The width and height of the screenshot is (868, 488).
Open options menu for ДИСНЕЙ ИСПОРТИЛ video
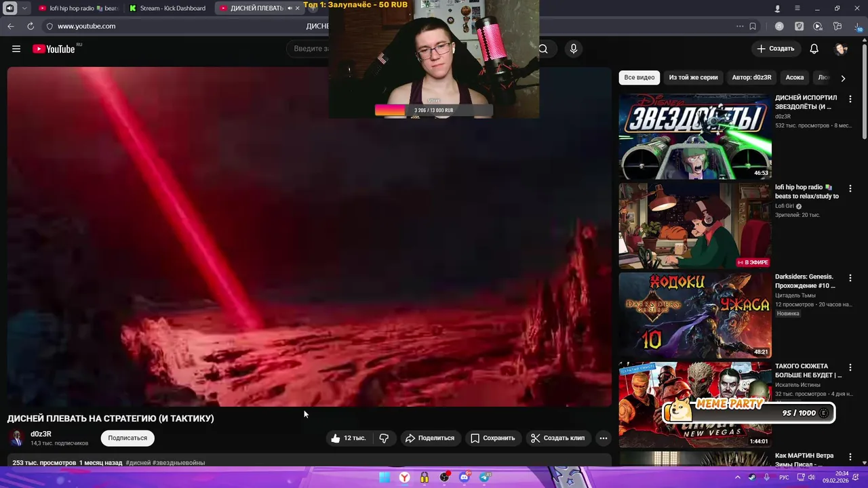click(x=850, y=99)
